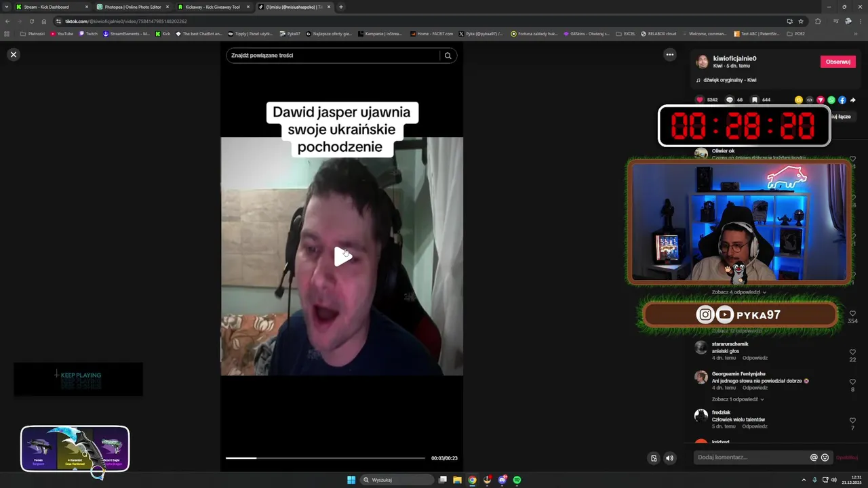This screenshot has width=868, height=488.
Task: Save the video with the bookmark icon
Action: (x=755, y=100)
